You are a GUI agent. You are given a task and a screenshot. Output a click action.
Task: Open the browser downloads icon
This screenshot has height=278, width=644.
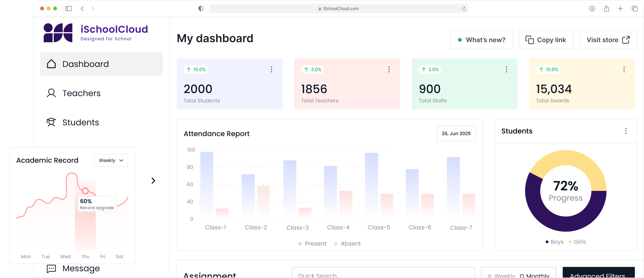coord(592,9)
